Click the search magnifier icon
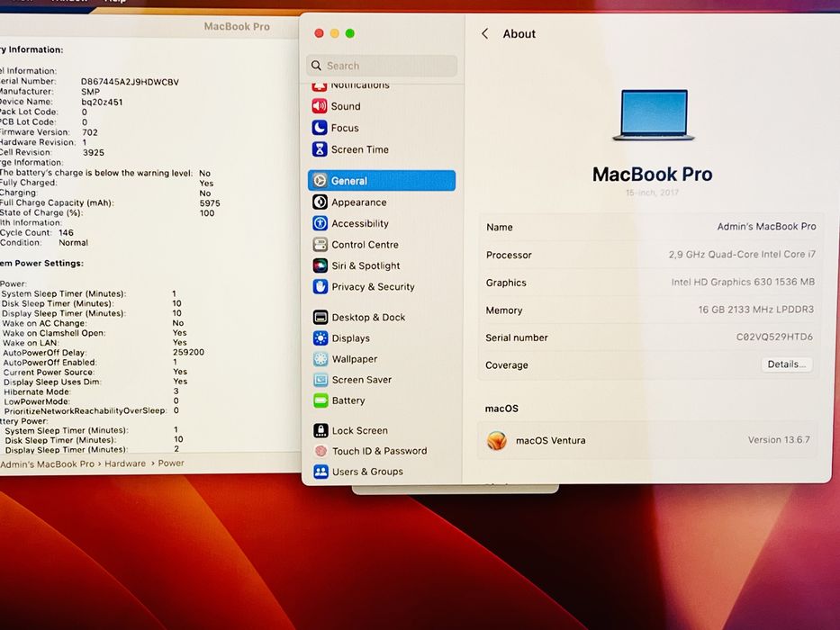This screenshot has height=630, width=840. 316,66
